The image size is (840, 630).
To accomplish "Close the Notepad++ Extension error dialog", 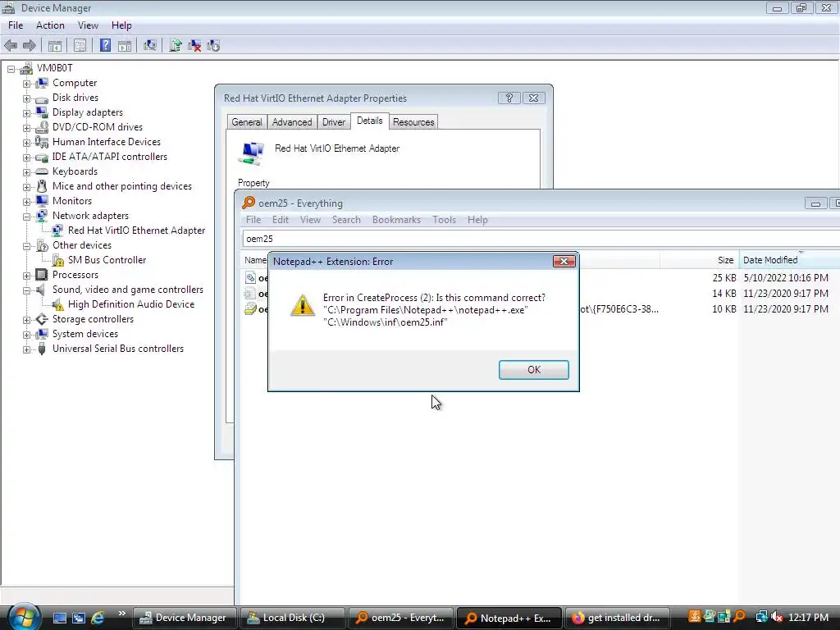I will coord(564,261).
